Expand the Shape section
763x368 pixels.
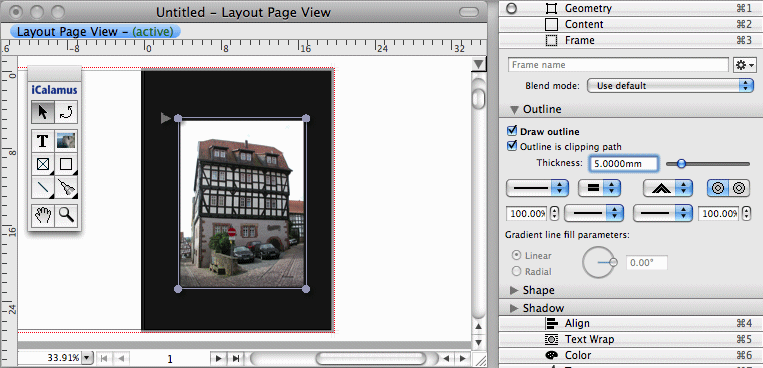tap(514, 291)
